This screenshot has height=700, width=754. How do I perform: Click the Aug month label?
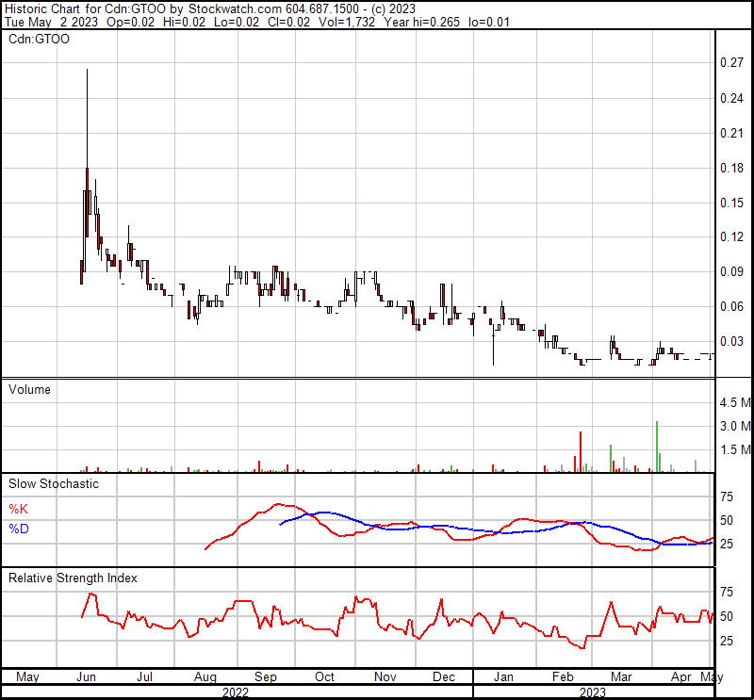205,677
